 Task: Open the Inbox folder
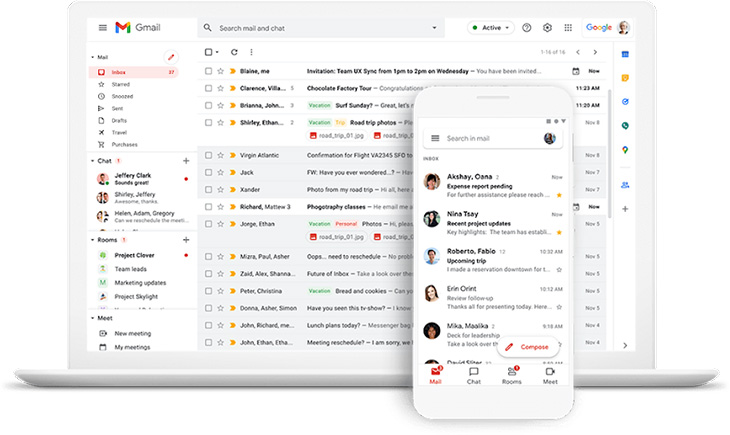[x=134, y=72]
